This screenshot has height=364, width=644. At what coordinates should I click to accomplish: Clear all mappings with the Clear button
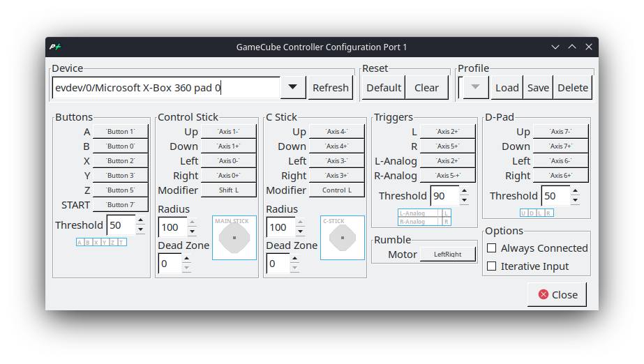tap(426, 87)
